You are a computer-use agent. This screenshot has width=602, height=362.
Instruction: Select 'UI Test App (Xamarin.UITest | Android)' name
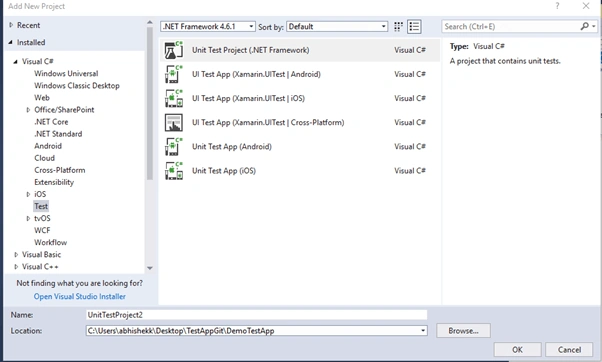click(256, 74)
